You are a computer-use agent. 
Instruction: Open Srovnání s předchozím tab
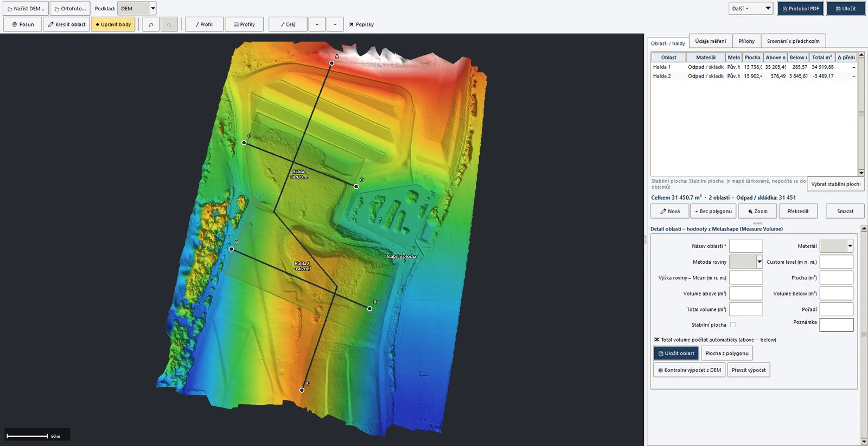tap(793, 41)
